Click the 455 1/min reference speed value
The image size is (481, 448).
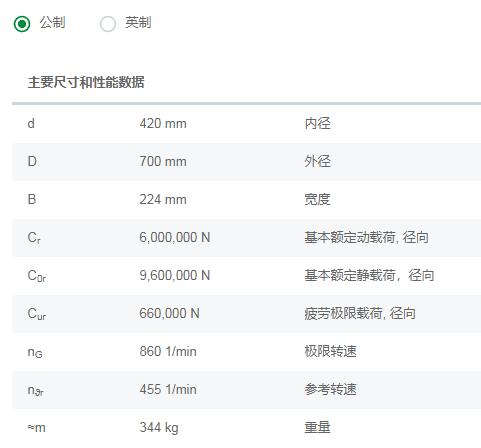click(x=168, y=390)
